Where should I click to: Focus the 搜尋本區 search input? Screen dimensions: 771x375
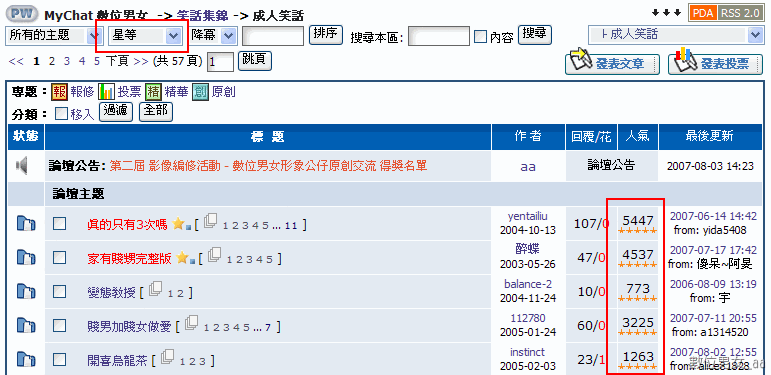pos(439,36)
